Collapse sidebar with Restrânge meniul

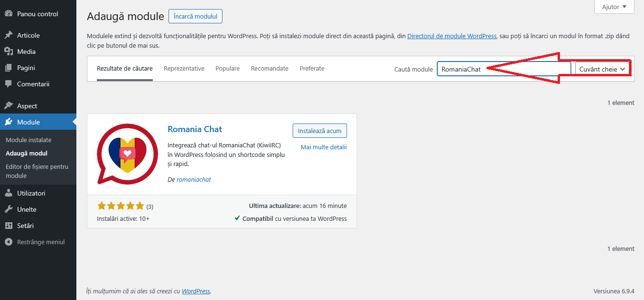38,242
